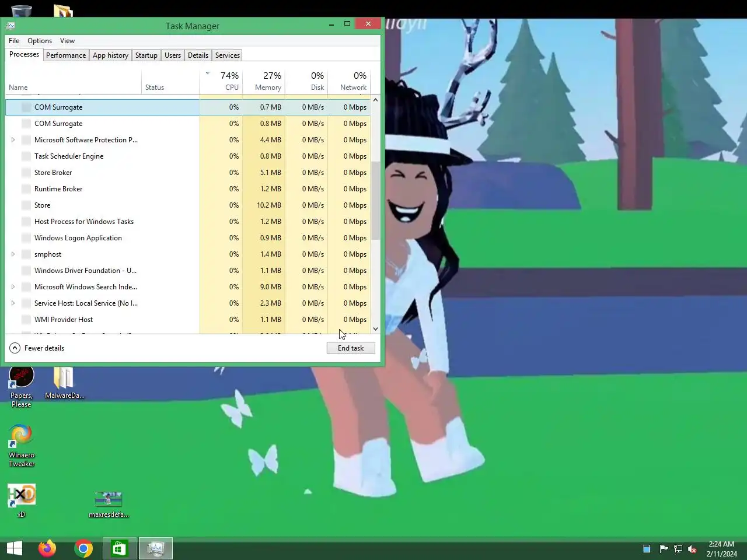Sort processes by the Status column
747x560 pixels.
(x=170, y=82)
